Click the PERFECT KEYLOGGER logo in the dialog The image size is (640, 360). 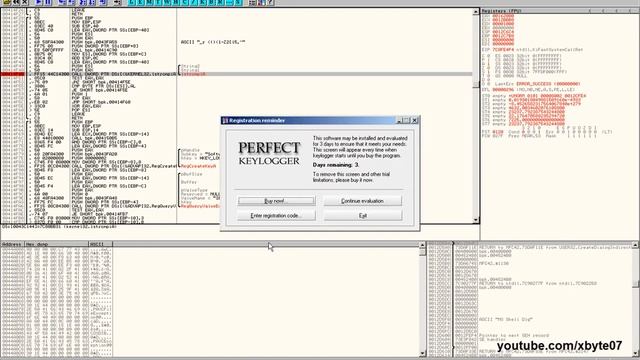[x=269, y=154]
